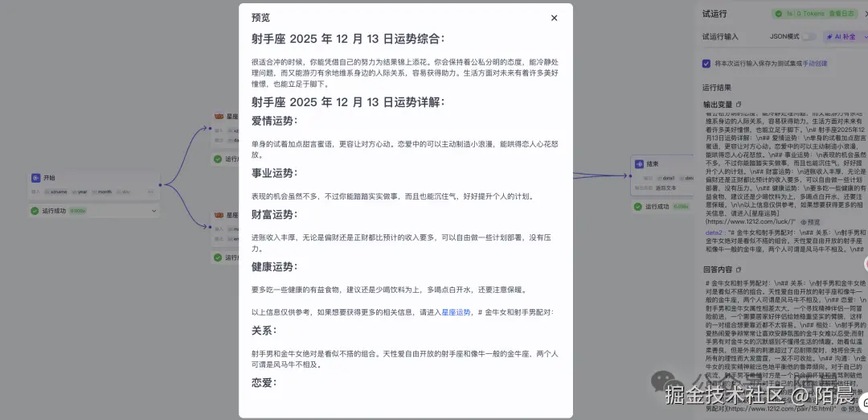Image resolution: width=868 pixels, height=420 pixels.
Task: Click the AI 补全 button
Action: pyautogui.click(x=841, y=36)
